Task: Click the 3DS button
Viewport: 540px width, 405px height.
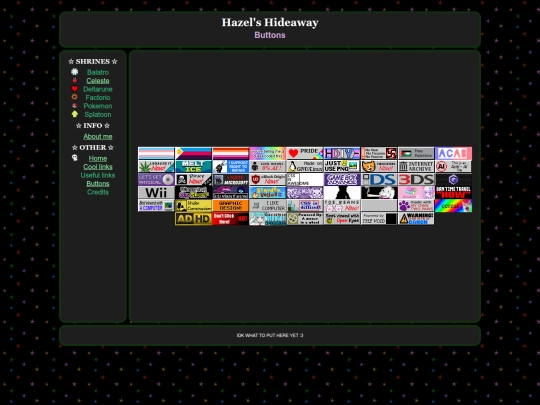Action: 416,179
